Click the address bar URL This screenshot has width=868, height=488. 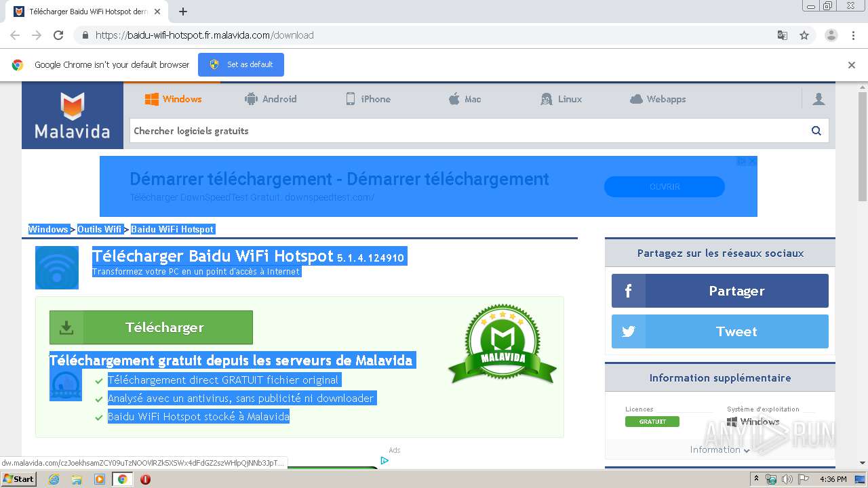(x=205, y=35)
